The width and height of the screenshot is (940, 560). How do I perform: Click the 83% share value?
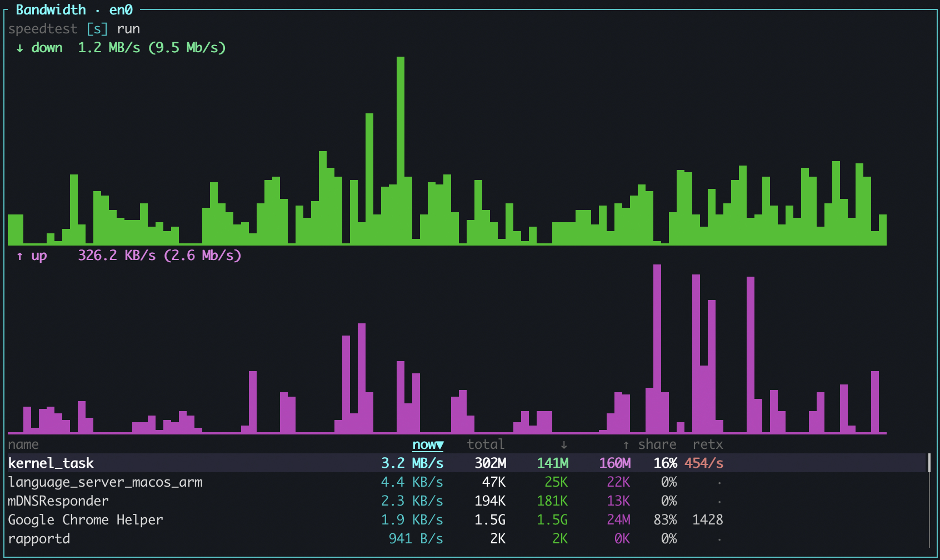(665, 519)
